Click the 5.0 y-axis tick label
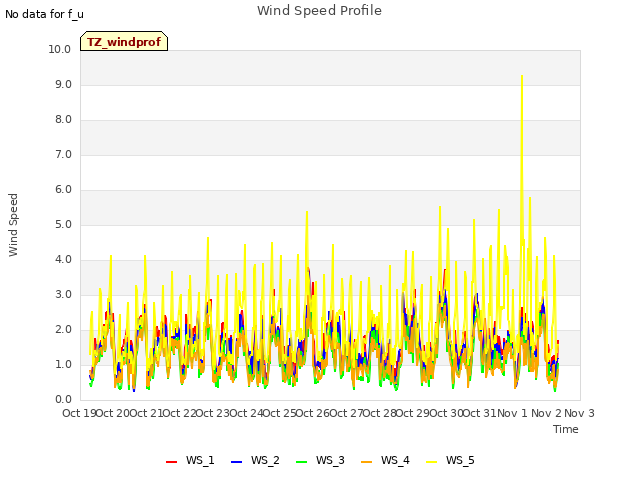 [63, 224]
